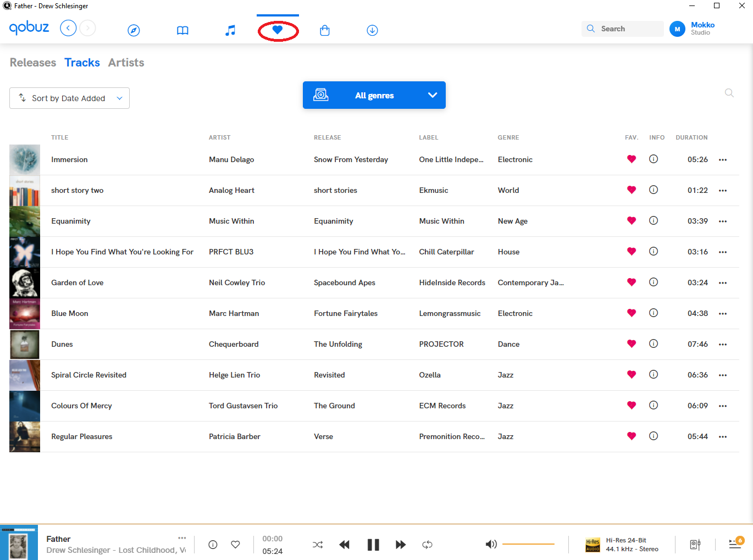This screenshot has height=560, width=753.
Task: Click track title Spiral Circle Revisited
Action: [89, 375]
